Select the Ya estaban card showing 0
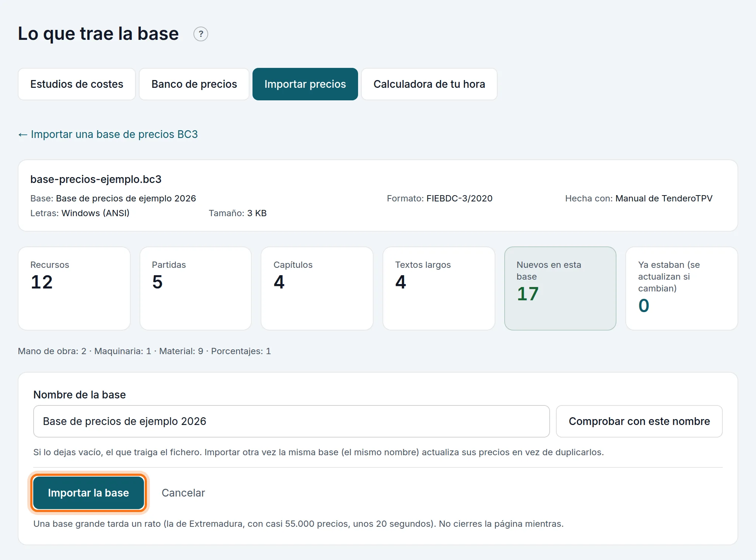 (682, 288)
